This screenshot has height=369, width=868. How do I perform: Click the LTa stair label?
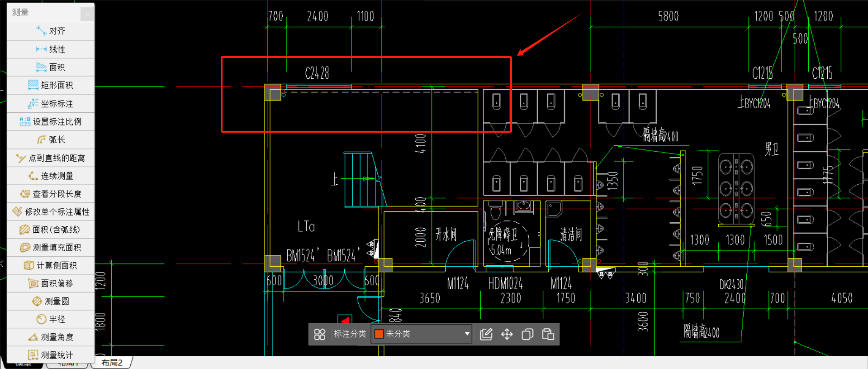(x=306, y=226)
